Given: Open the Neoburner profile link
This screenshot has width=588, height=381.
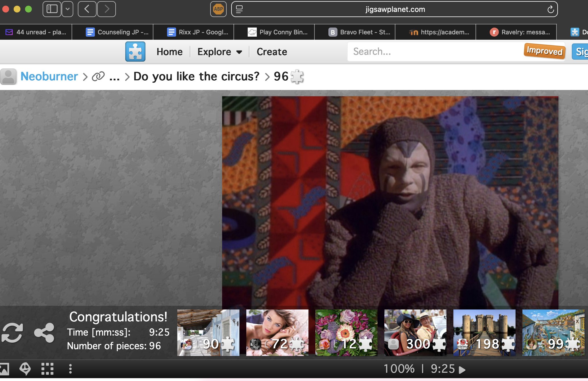Looking at the screenshot, I should coord(49,76).
